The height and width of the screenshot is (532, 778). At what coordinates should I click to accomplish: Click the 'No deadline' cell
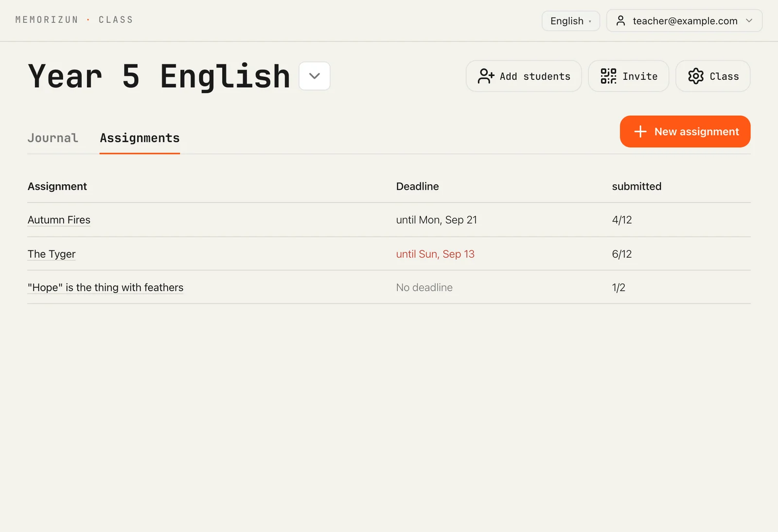[x=424, y=287]
